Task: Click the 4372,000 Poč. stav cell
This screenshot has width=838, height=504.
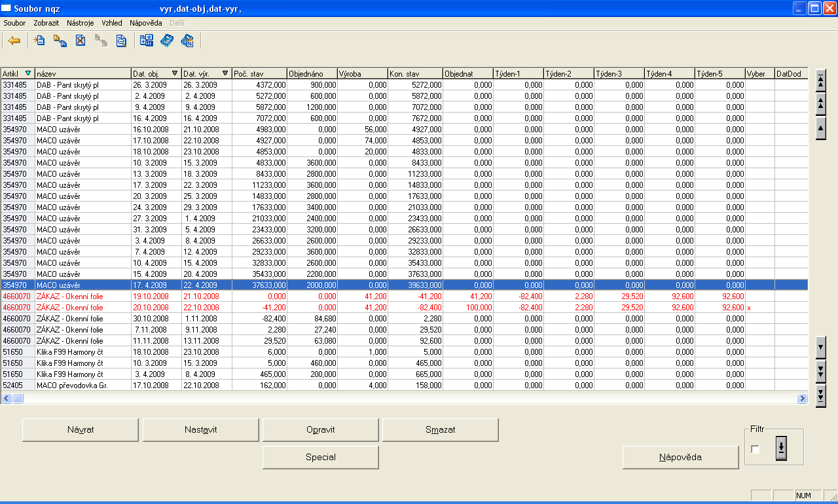Action: pos(259,85)
